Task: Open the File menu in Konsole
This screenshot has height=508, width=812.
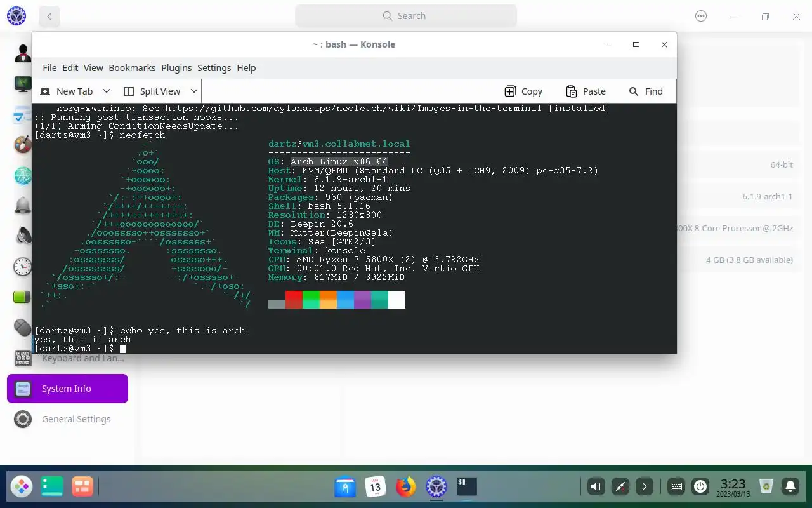Action: 49,68
